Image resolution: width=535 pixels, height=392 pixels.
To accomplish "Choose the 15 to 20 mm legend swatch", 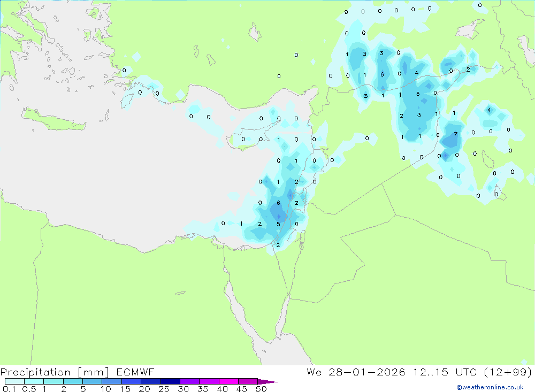I will pos(132,381).
